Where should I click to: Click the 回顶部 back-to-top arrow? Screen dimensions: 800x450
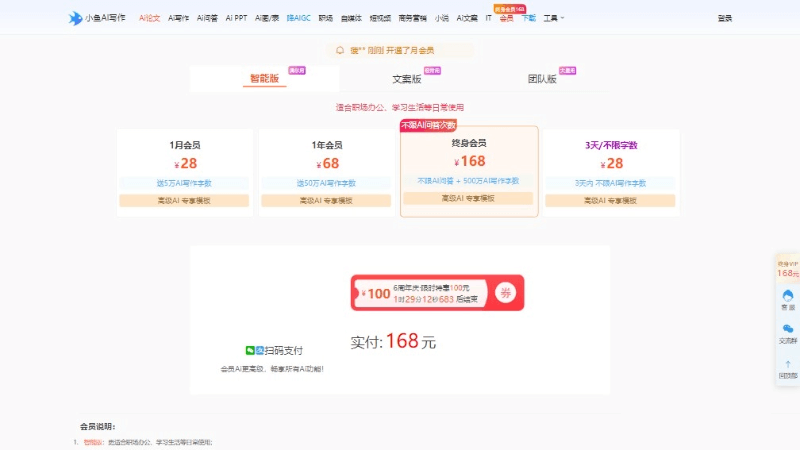pos(788,366)
